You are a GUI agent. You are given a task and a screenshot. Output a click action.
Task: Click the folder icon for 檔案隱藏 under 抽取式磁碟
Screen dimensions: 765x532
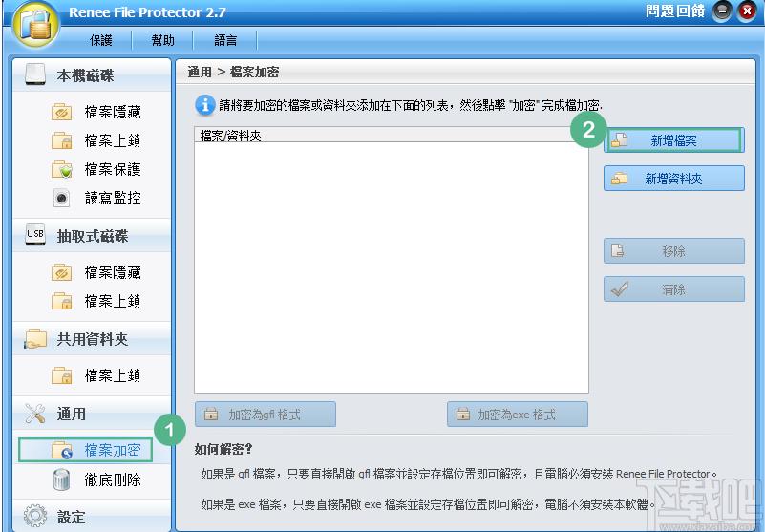(x=62, y=272)
